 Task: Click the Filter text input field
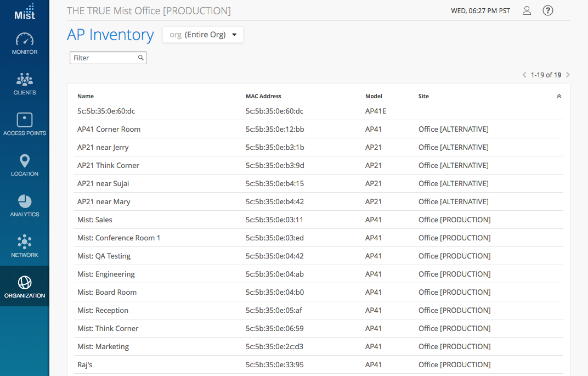(x=103, y=58)
